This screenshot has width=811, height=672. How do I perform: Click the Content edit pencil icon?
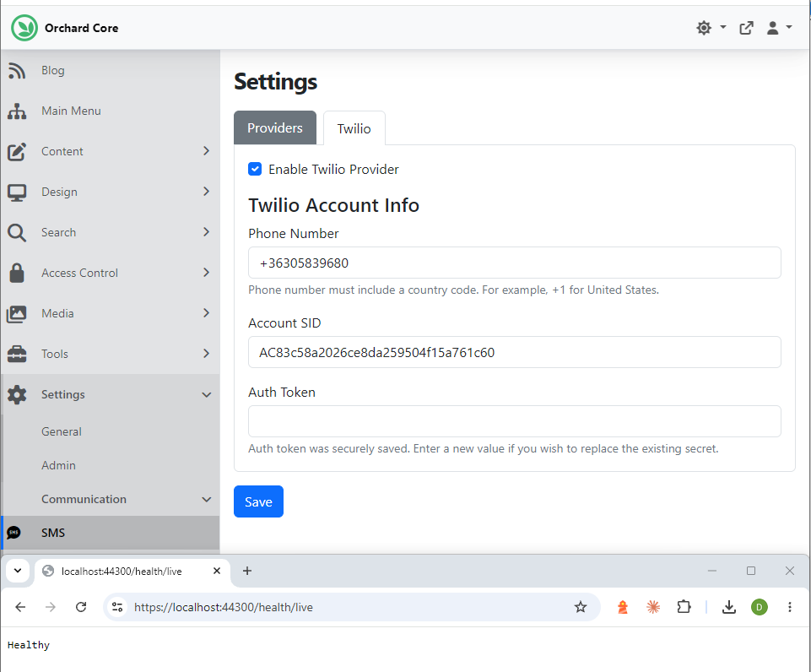pos(17,152)
